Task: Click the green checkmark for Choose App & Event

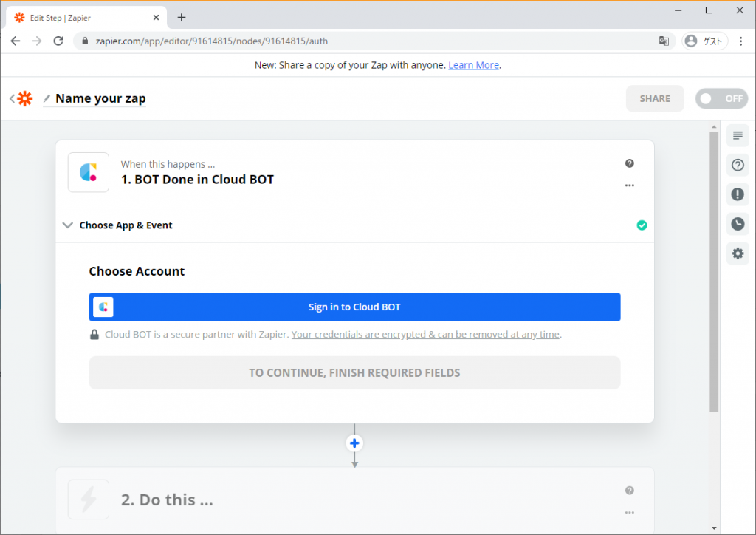Action: 642,225
